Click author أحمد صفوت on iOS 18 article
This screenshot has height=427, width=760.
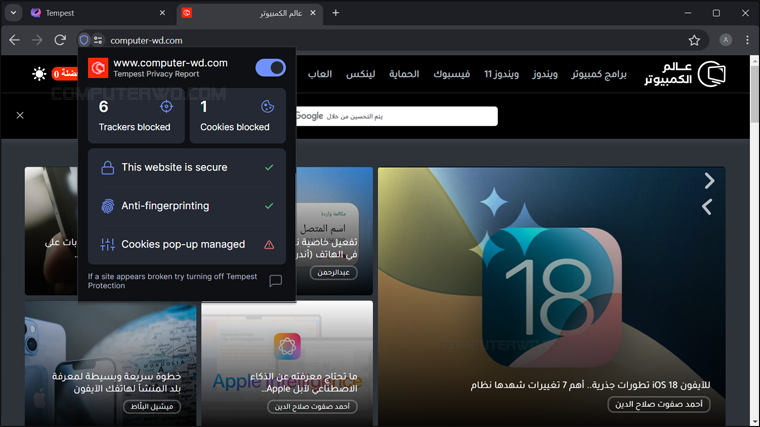(x=659, y=404)
